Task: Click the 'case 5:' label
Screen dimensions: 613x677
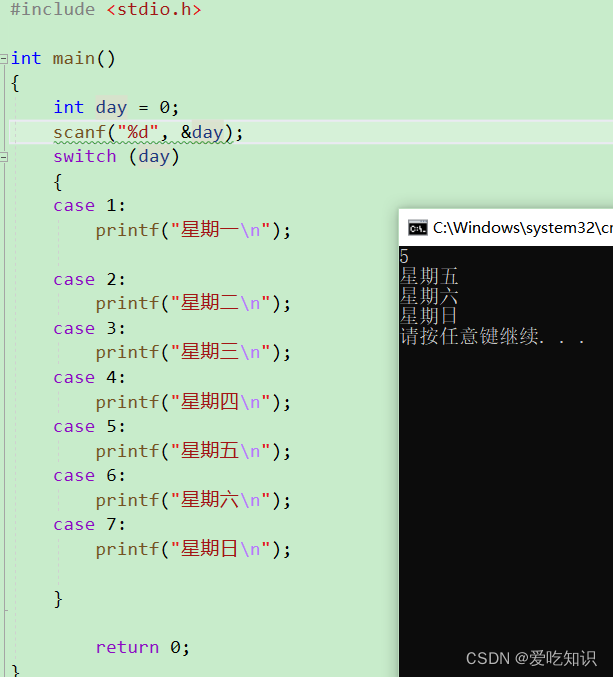Action: [x=89, y=427]
